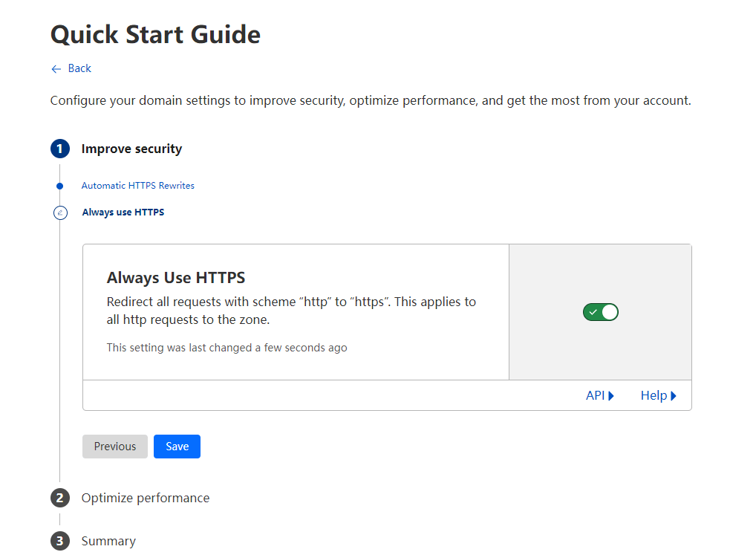The width and height of the screenshot is (756, 555).
Task: Go back using the Back text link
Action: point(79,68)
